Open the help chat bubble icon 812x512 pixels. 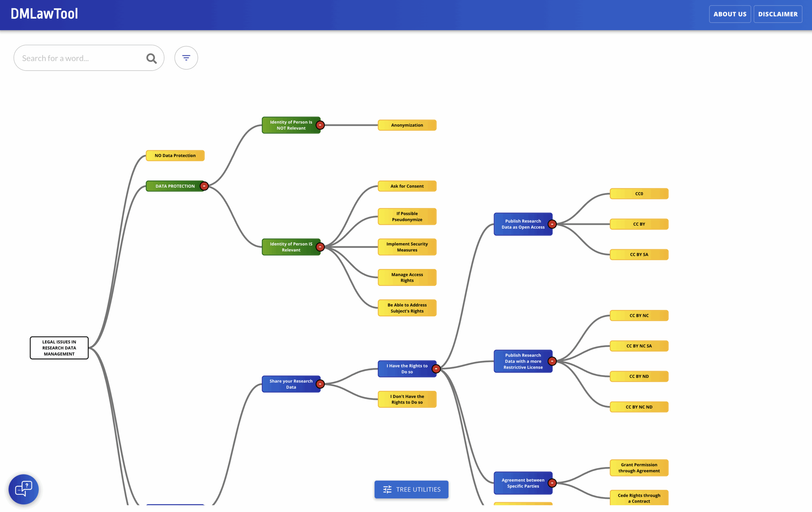[x=23, y=489]
